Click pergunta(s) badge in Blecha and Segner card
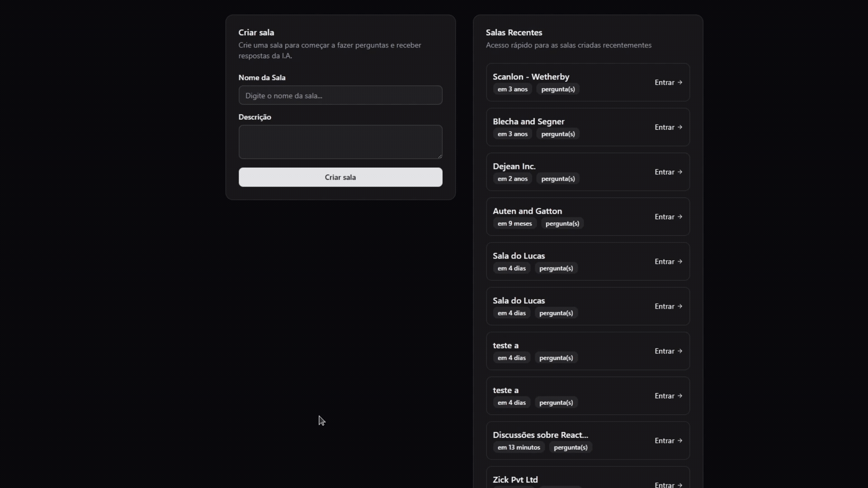Image resolution: width=868 pixels, height=488 pixels. click(558, 134)
